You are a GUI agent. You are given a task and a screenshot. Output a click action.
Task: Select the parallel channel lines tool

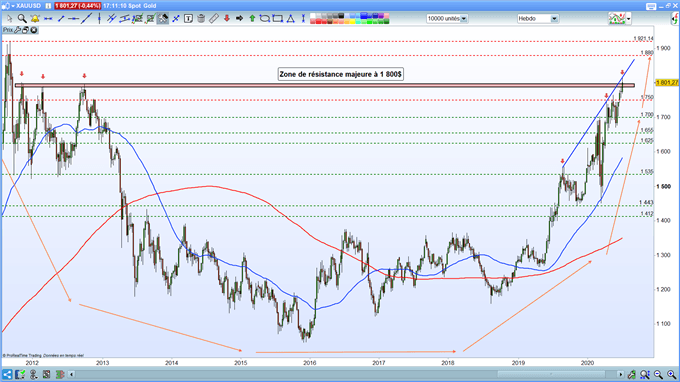pos(112,19)
